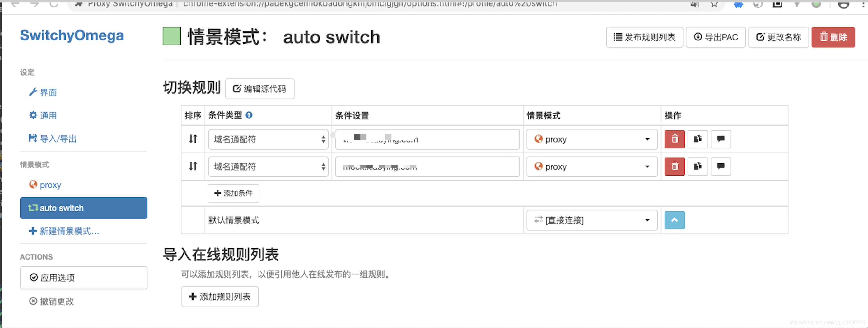This screenshot has height=328, width=868.
Task: Duplicate the second switch rule row
Action: tap(698, 166)
